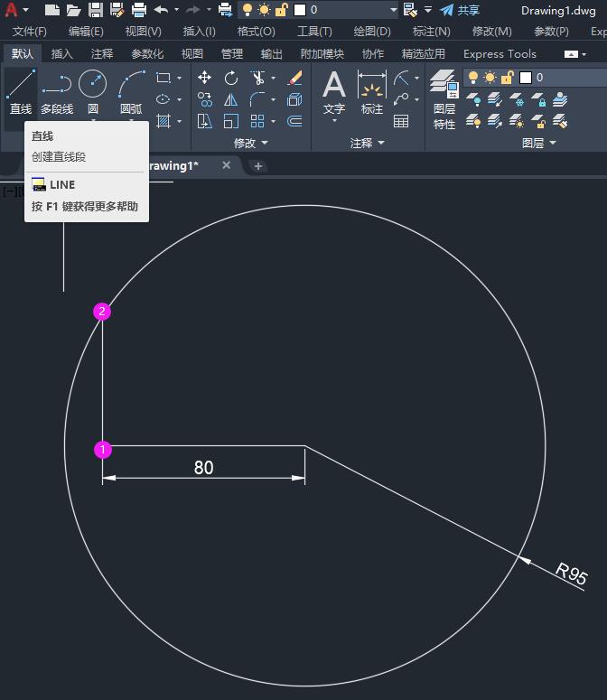
Task: Activate the Erase tool
Action: point(294,78)
